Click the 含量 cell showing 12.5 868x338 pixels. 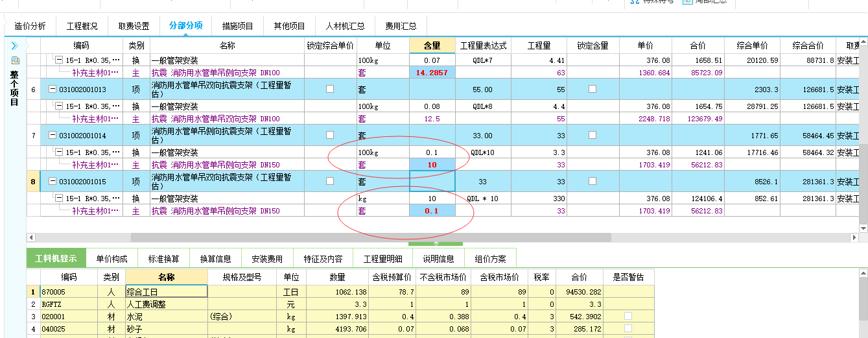click(432, 119)
